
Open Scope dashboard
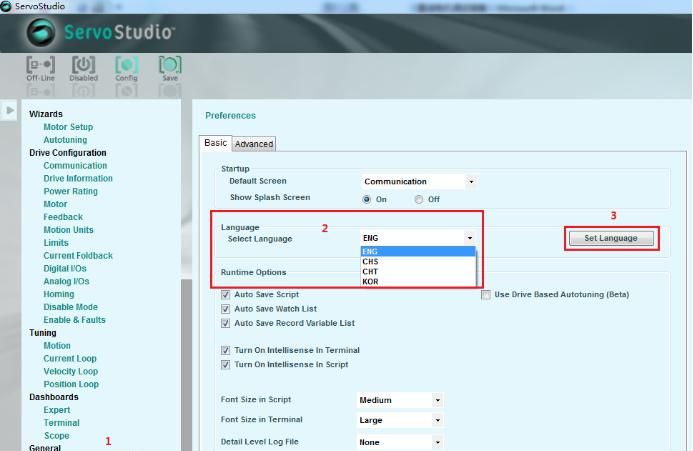[x=57, y=436]
